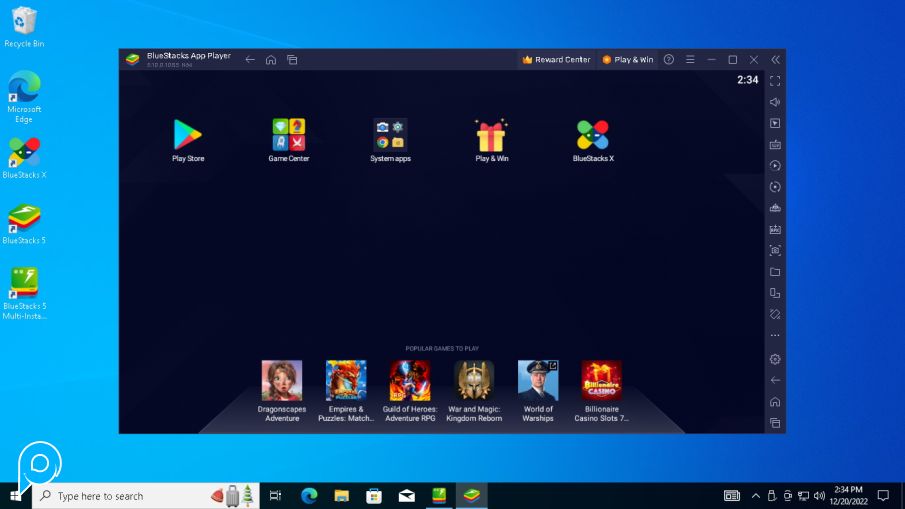Open BlueStacks X desktop shortcut
The image size is (905, 509).
(24, 158)
